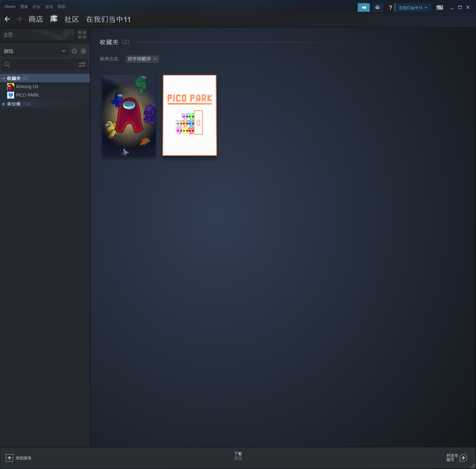Toggle the collections grid view icon
This screenshot has width=476, height=469.
[x=82, y=34]
